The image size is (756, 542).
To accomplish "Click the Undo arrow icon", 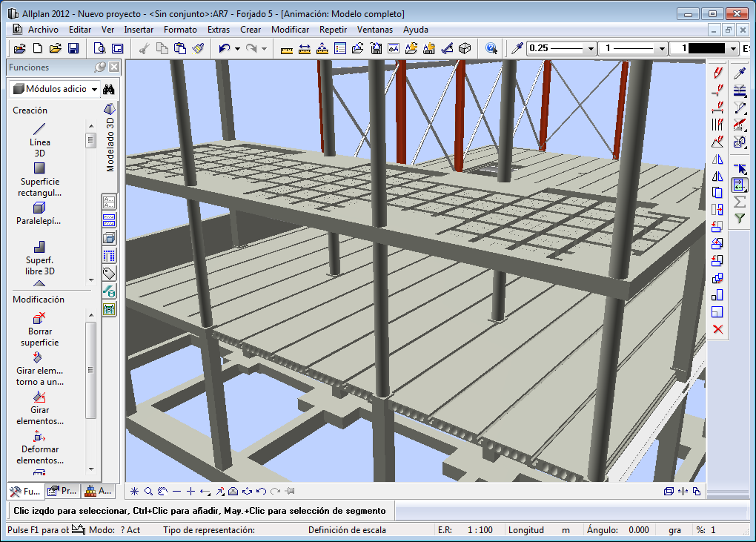I will pyautogui.click(x=224, y=48).
